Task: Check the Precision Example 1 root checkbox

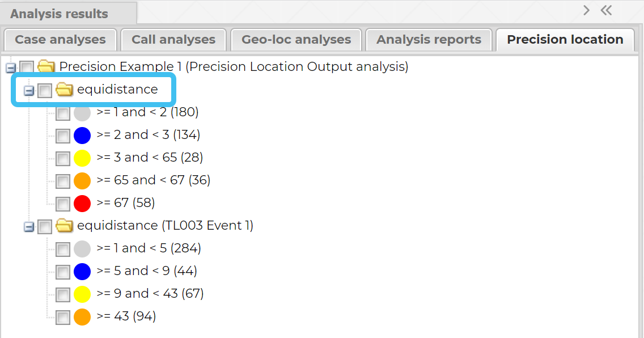Action: [27, 68]
